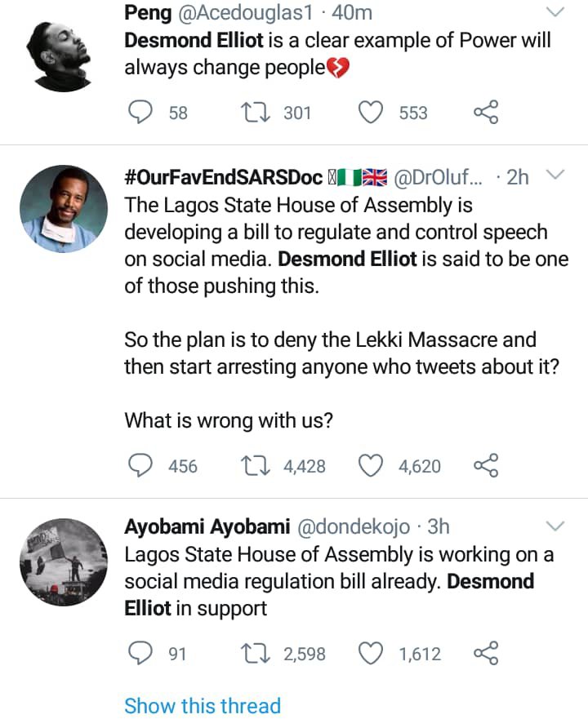This screenshot has height=728, width=588.
Task: Like Peng's tweet via the heart icon
Action: coord(371,113)
